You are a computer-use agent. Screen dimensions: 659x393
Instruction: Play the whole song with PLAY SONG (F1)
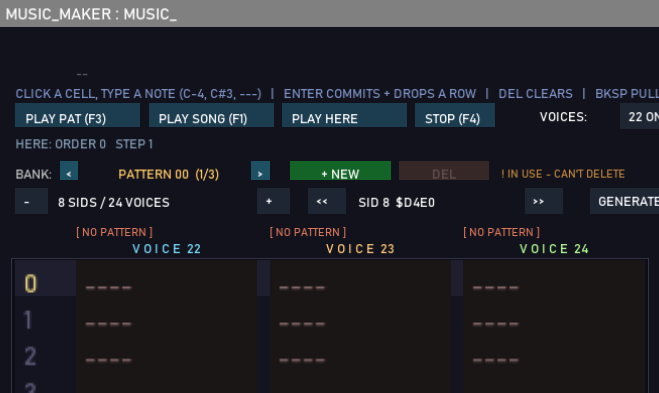click(x=211, y=116)
